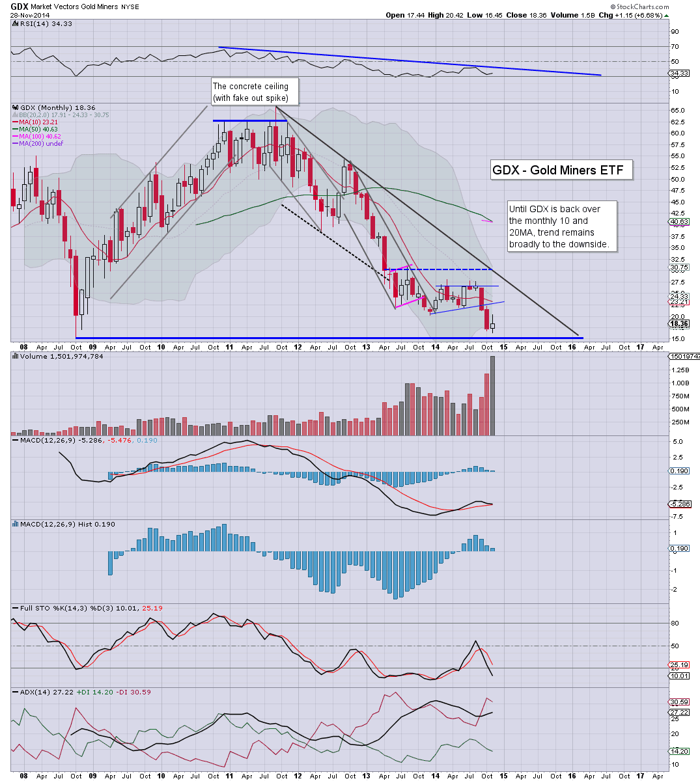Click the 10.01 stochastic %K value tag
Viewport: 700px width, 781px height.
tap(679, 676)
